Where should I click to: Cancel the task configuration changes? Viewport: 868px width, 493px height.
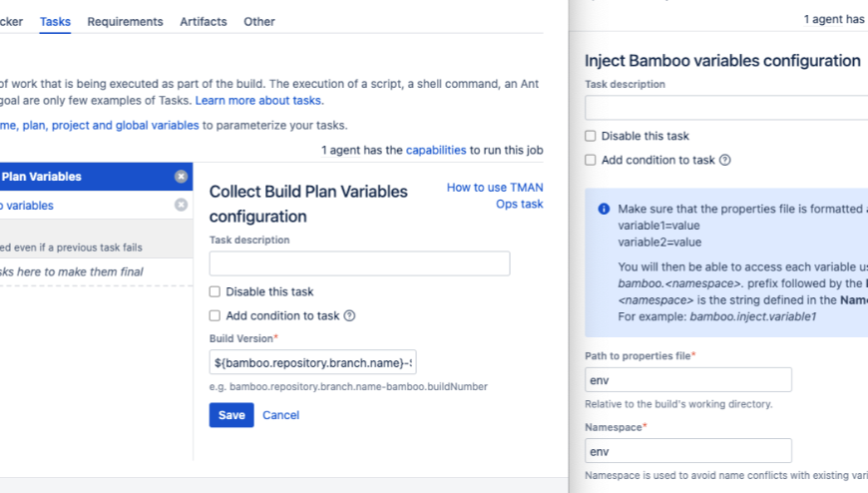tap(280, 415)
